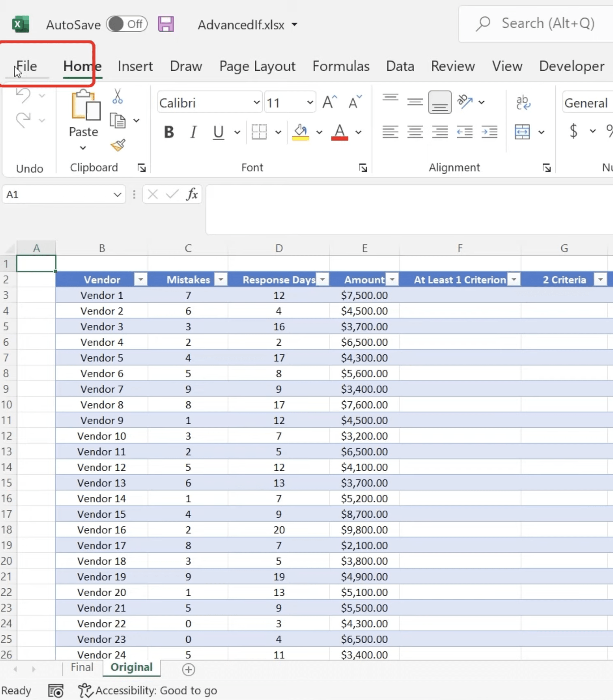Select cell containing Vendor 16
The width and height of the screenshot is (613, 700).
102,530
